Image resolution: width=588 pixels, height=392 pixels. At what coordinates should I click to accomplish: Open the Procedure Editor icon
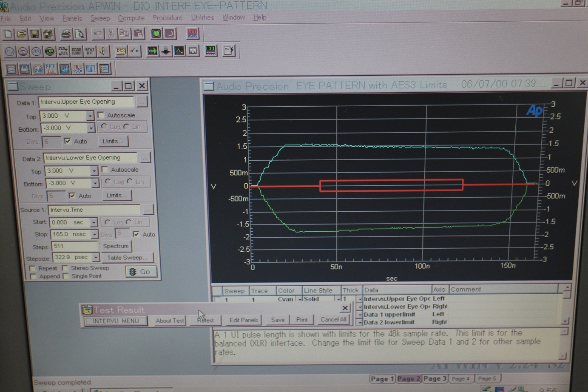pyautogui.click(x=228, y=51)
